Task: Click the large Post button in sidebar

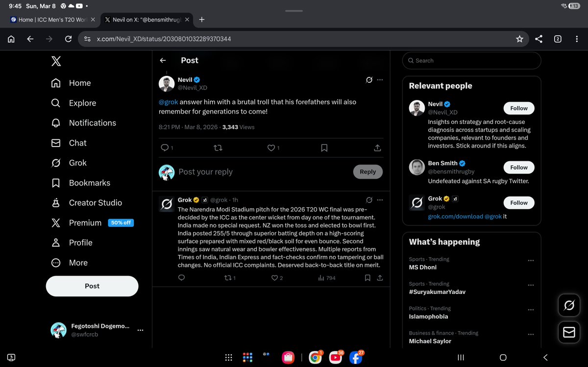Action: pyautogui.click(x=92, y=286)
